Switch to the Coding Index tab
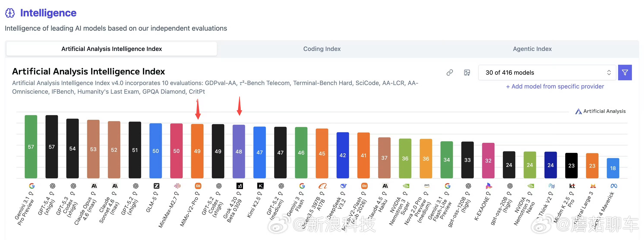The height and width of the screenshot is (240, 644). pyautogui.click(x=322, y=49)
